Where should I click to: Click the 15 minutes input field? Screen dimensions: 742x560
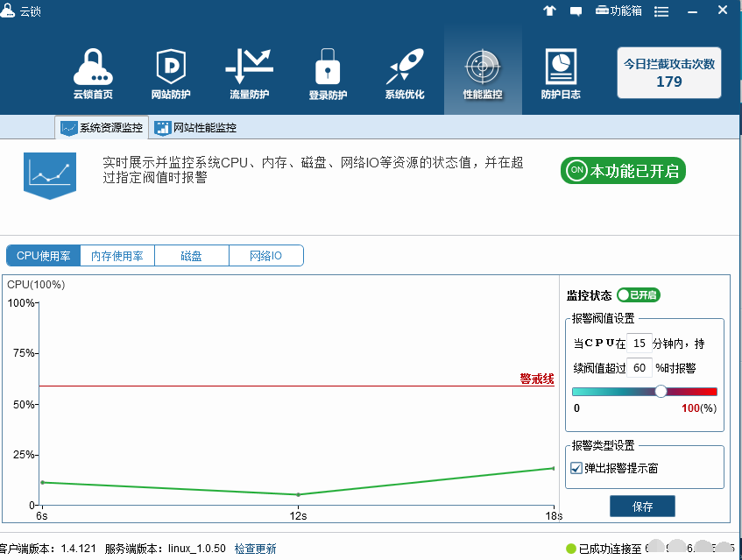click(x=640, y=343)
